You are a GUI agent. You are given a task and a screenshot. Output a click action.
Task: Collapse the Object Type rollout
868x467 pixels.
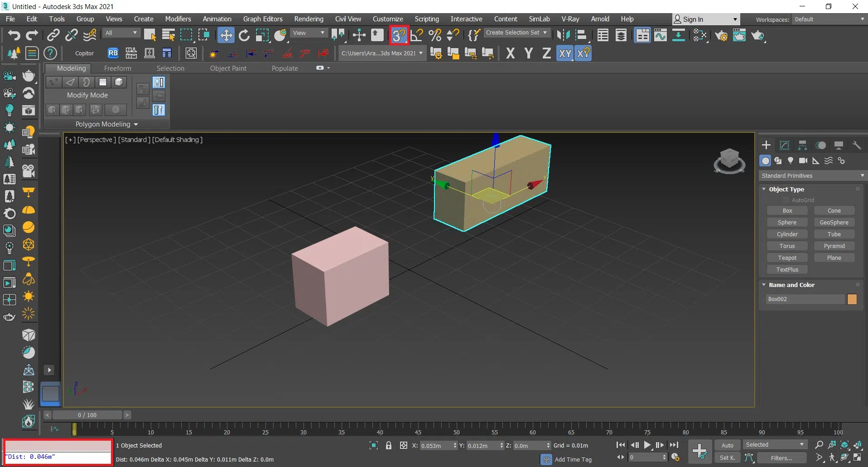764,189
